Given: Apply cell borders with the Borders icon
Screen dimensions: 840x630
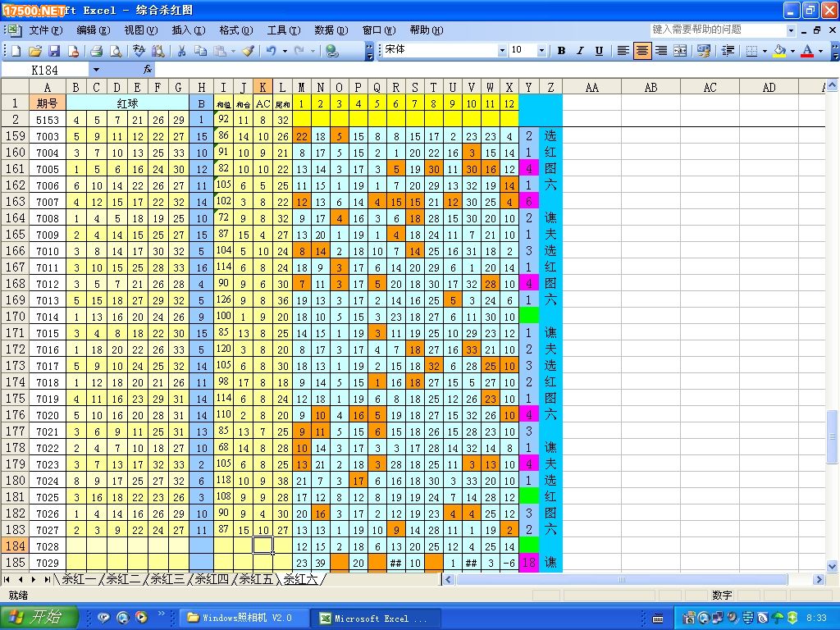Looking at the screenshot, I should tap(751, 51).
